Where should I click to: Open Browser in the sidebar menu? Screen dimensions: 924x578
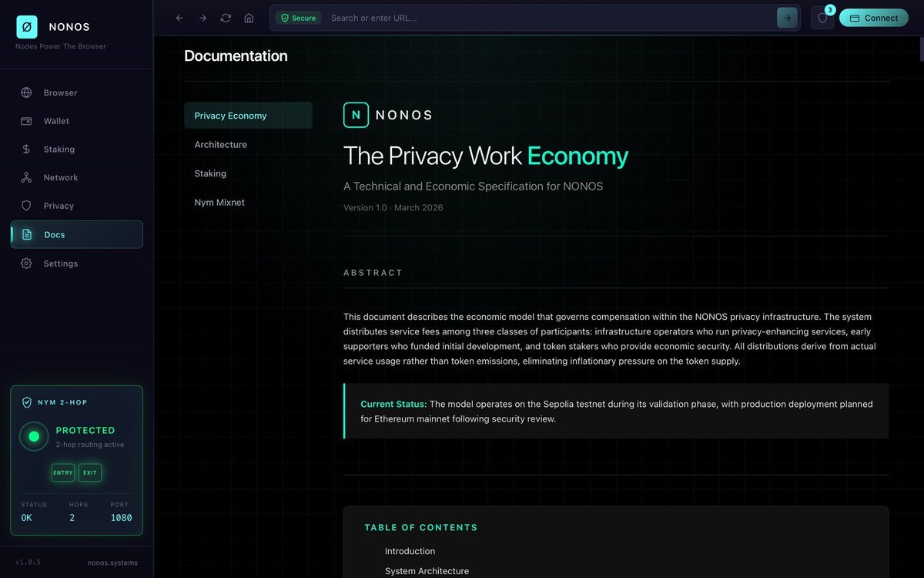pyautogui.click(x=76, y=92)
